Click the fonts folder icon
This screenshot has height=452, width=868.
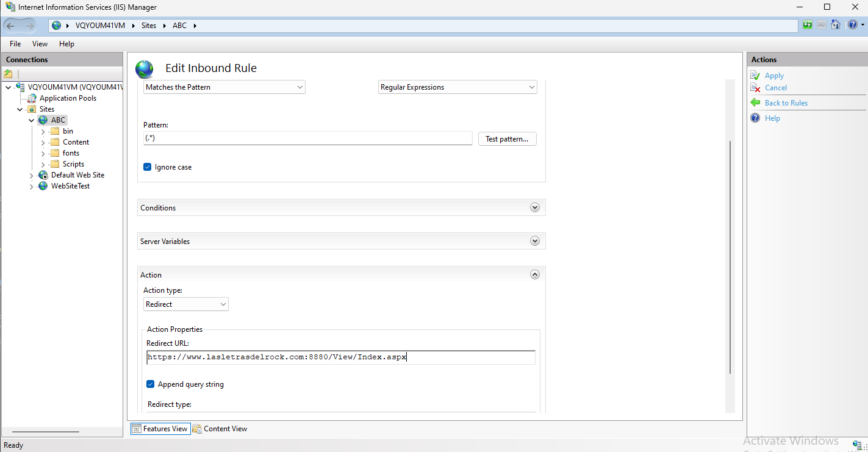[54, 153]
